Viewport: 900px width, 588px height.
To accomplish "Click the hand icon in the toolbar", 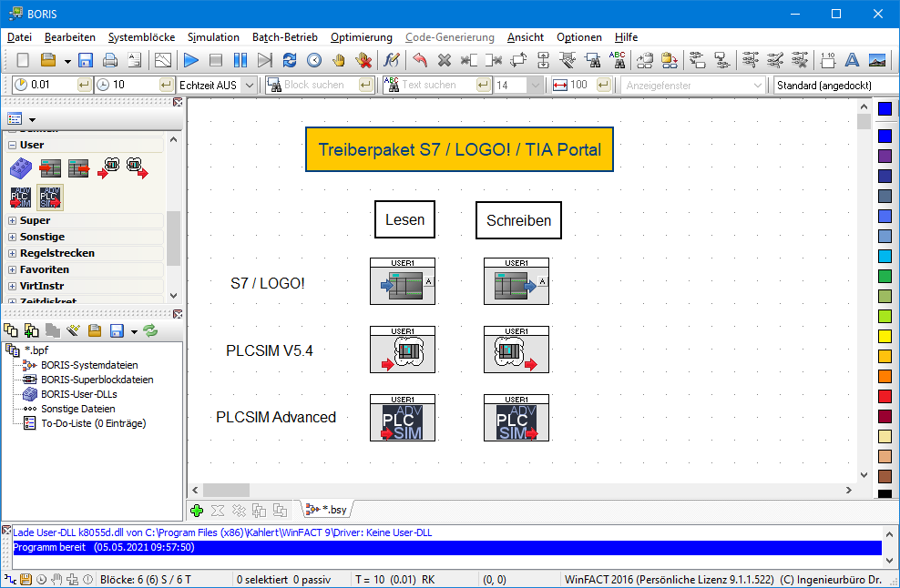I will 339,60.
